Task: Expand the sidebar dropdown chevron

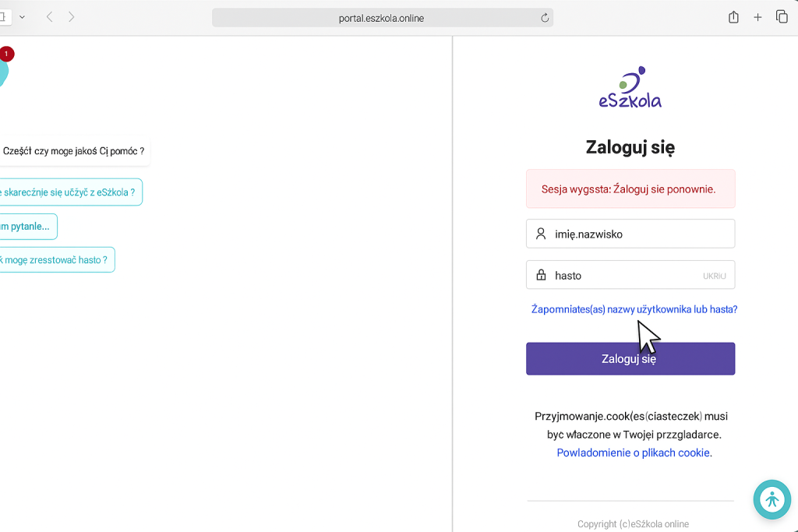Action: point(23,17)
